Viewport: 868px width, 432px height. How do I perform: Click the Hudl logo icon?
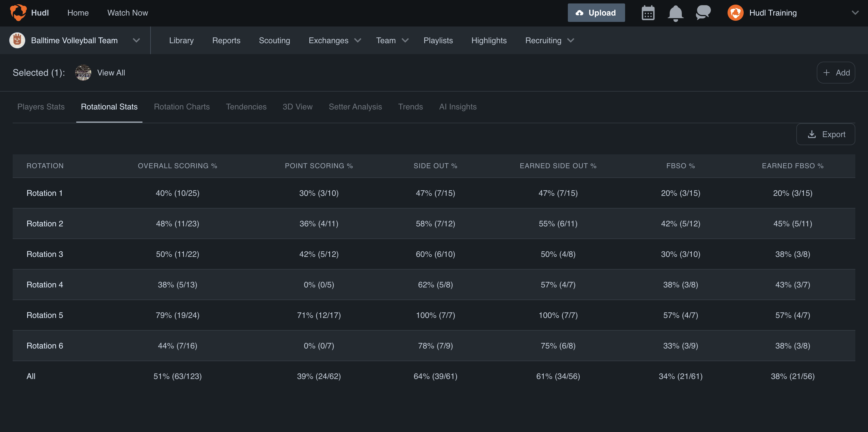[18, 12]
